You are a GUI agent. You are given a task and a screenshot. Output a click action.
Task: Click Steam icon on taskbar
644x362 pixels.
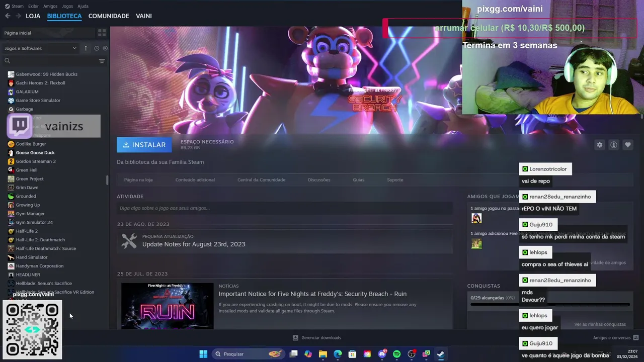(441, 354)
